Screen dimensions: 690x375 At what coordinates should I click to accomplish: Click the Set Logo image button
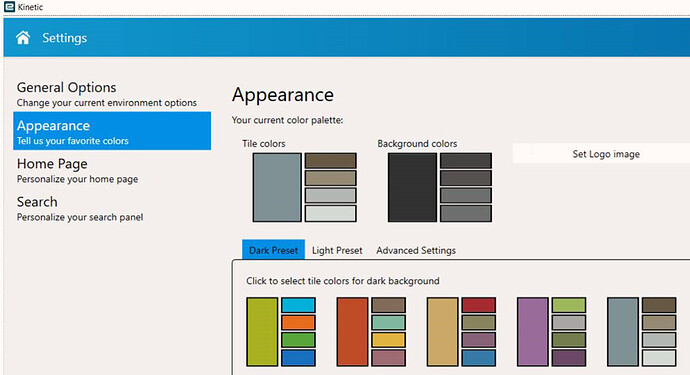(x=606, y=154)
